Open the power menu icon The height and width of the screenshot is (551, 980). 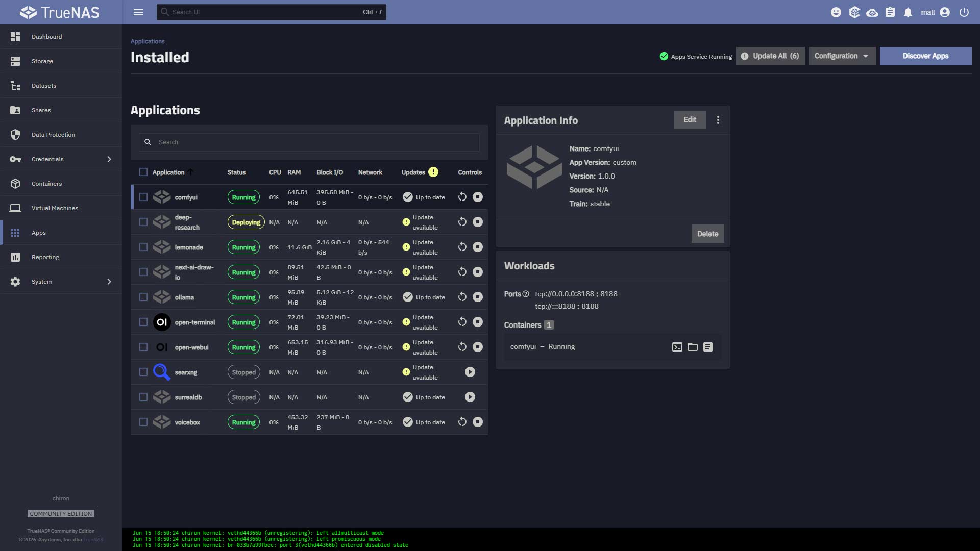pyautogui.click(x=964, y=12)
